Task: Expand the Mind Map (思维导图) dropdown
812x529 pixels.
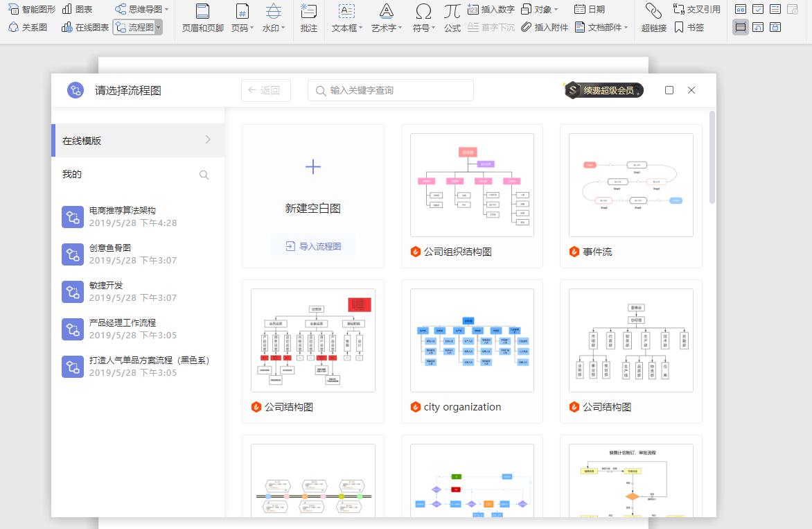Action: coord(167,9)
